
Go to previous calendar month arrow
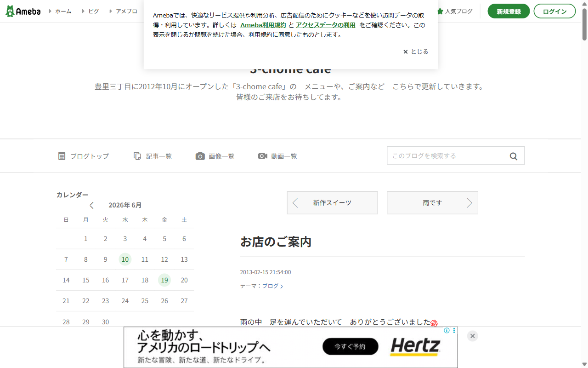(91, 205)
